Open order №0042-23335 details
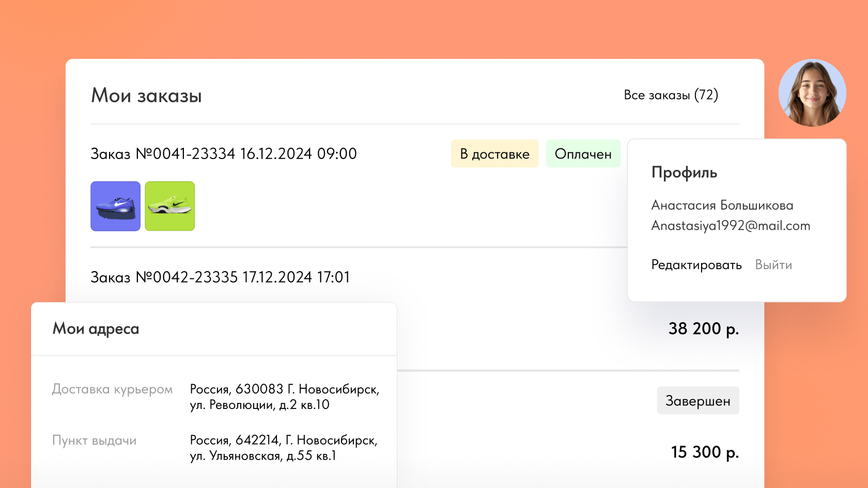The height and width of the screenshot is (488, 868). click(x=220, y=277)
